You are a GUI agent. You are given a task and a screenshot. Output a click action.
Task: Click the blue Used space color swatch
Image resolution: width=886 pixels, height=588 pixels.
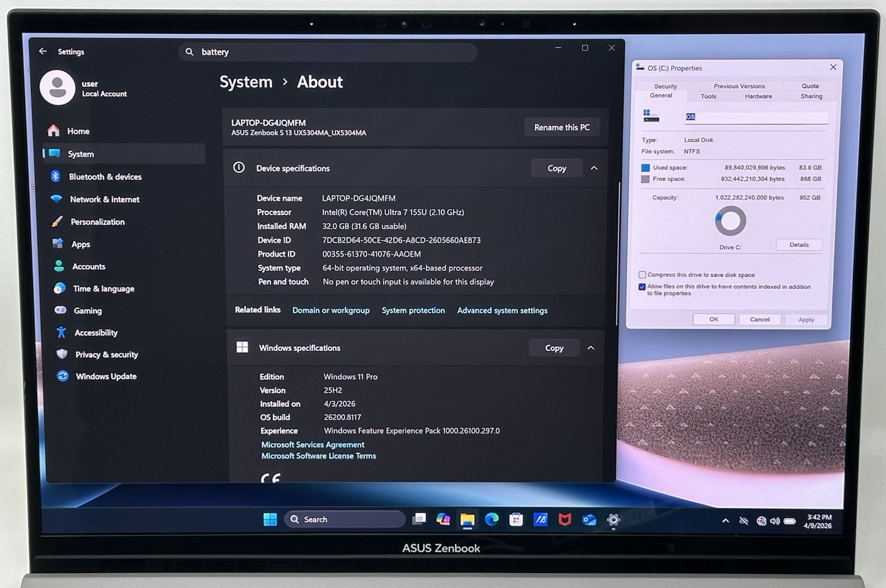tap(645, 168)
